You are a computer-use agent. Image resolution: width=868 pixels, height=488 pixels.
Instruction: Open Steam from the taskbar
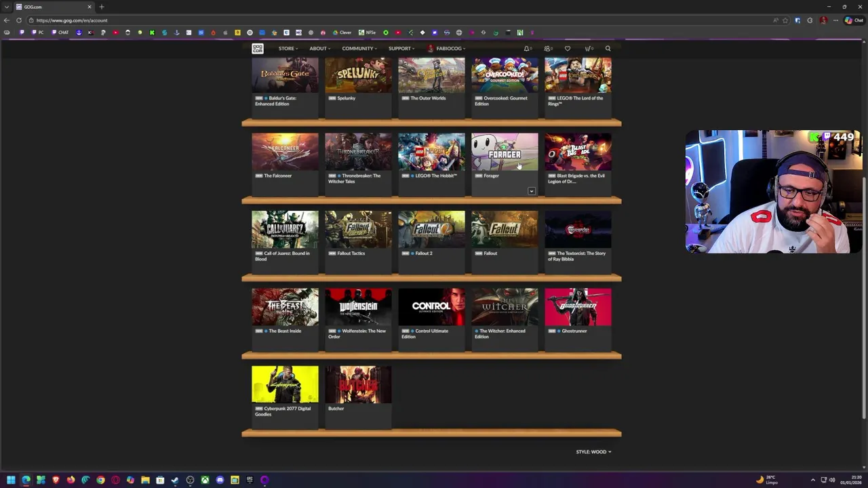(x=175, y=480)
